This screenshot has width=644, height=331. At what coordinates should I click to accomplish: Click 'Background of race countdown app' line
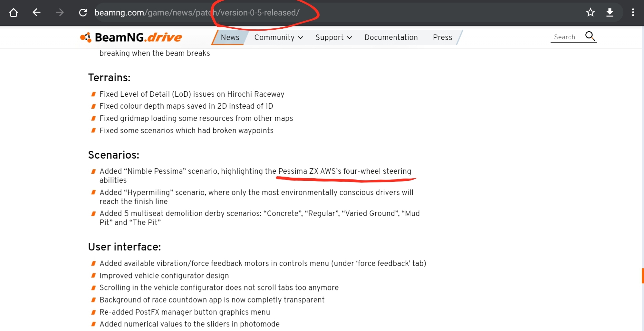point(212,300)
